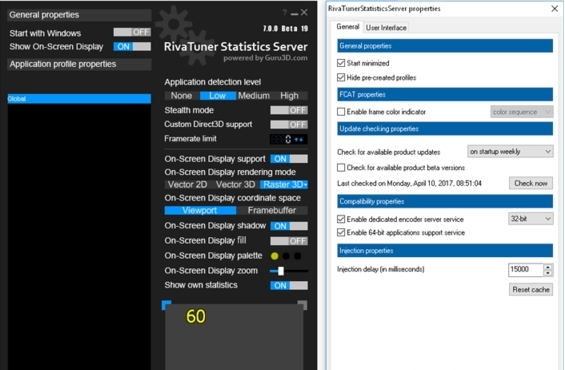Decrease injection delay with down arrow
This screenshot has height=370, width=565.
pos(548,273)
